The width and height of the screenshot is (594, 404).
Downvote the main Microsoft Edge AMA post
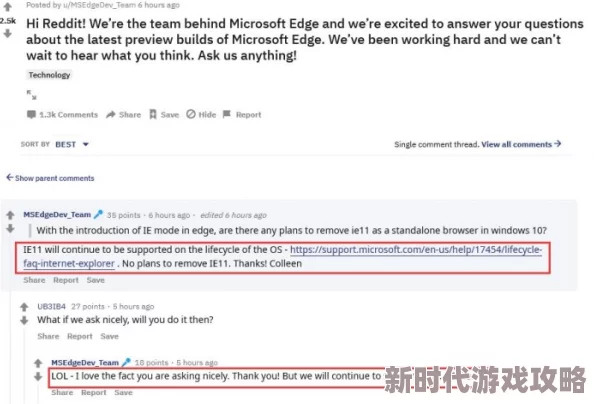point(8,34)
